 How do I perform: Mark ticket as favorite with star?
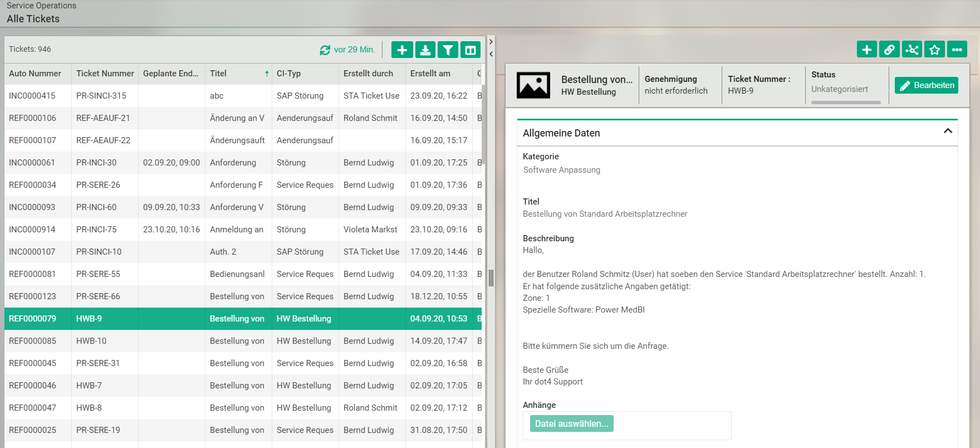(x=934, y=50)
